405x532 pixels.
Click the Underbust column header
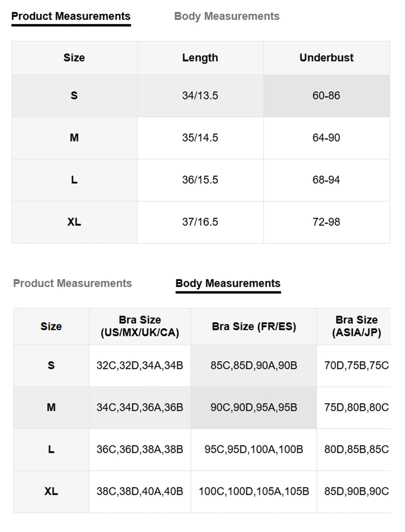click(327, 58)
